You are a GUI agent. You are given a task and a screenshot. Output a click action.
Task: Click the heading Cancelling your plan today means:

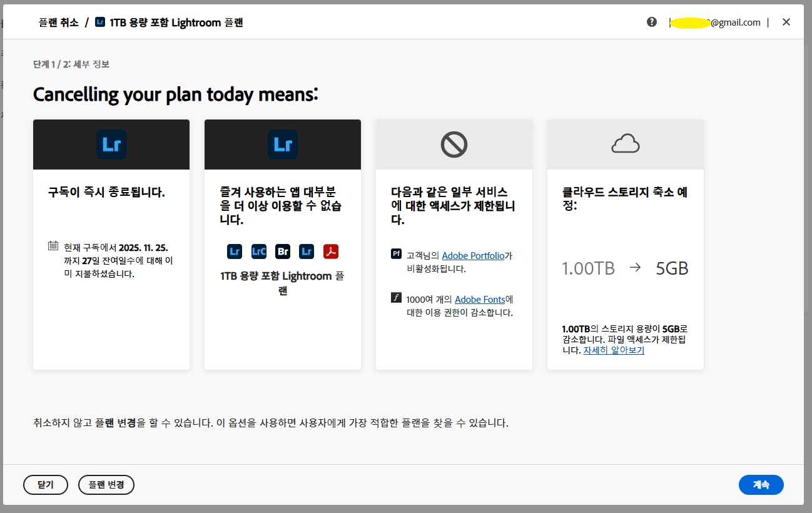pyautogui.click(x=176, y=94)
